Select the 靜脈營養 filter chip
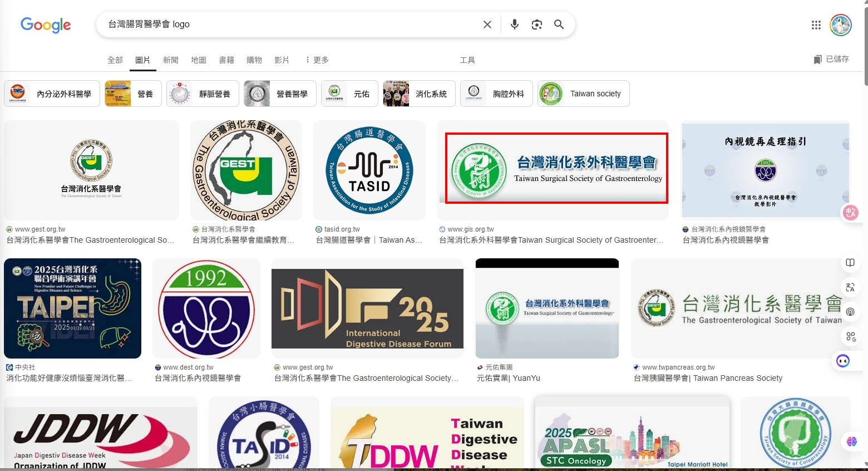The height and width of the screenshot is (471, 868). click(203, 94)
